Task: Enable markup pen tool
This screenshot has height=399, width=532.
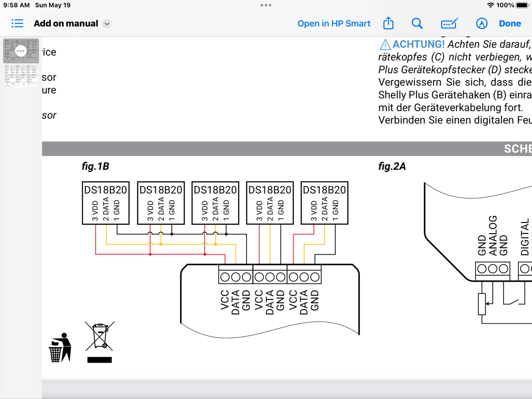Action: [x=482, y=23]
